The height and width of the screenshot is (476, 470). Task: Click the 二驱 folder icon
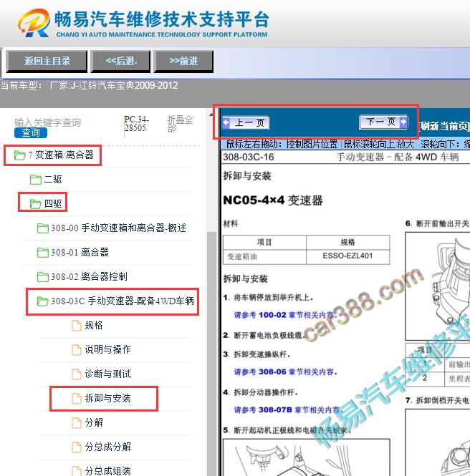pos(36,180)
